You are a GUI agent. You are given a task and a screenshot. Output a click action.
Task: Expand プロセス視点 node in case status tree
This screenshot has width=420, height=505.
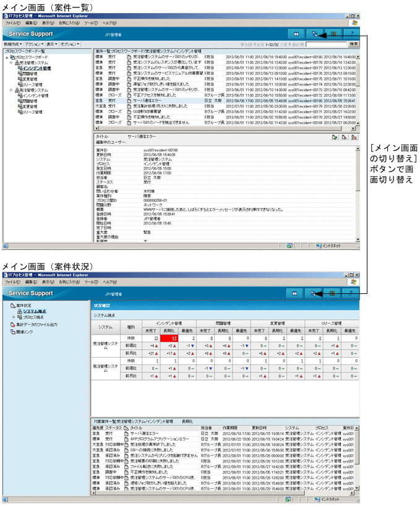pyautogui.click(x=13, y=317)
